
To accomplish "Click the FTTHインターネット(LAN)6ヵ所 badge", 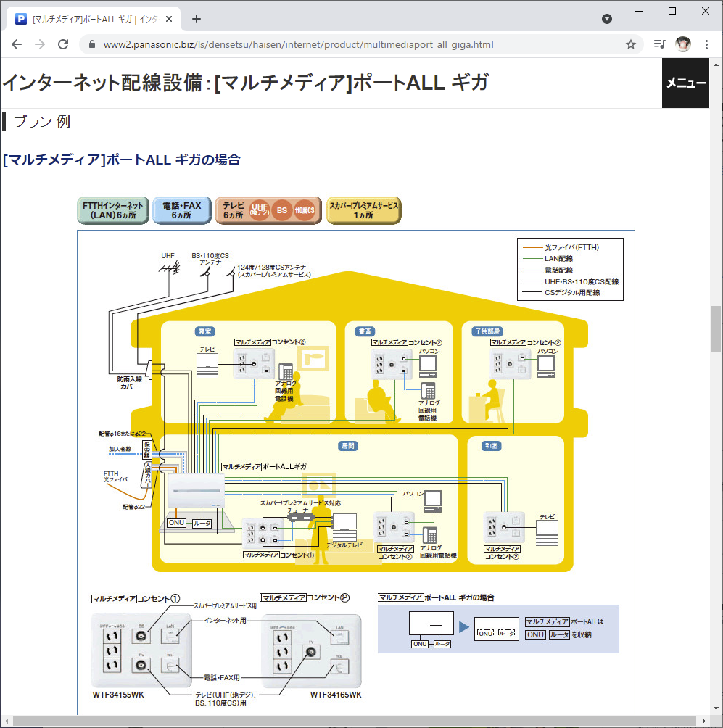I will pos(113,210).
